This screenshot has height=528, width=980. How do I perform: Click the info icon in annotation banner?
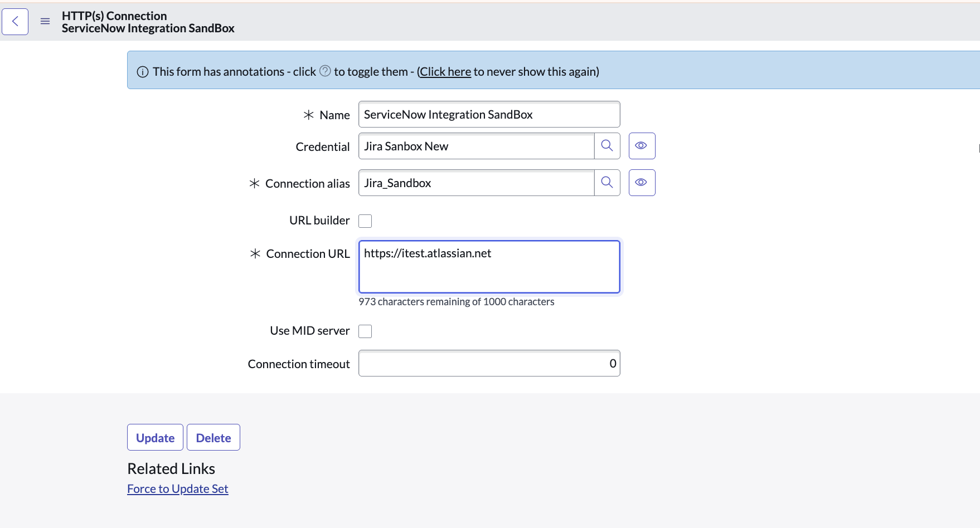143,72
